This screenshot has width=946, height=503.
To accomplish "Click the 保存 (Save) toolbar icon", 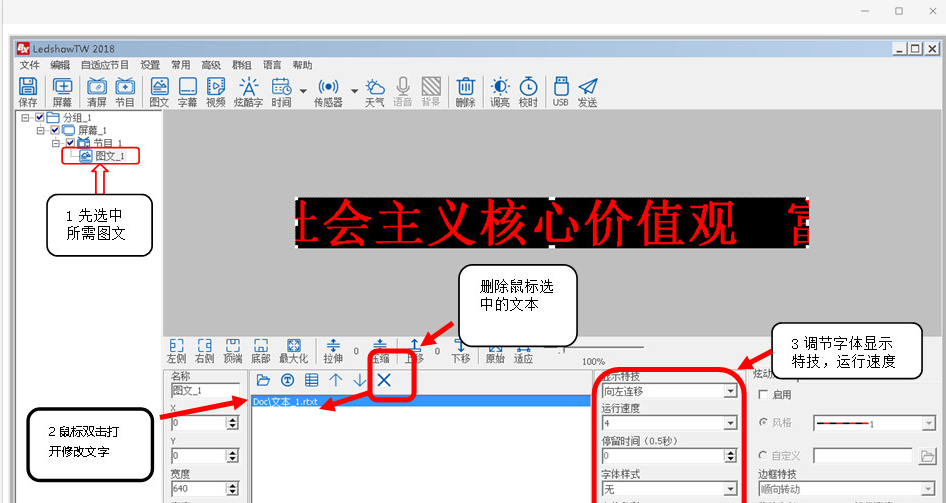I will click(28, 91).
